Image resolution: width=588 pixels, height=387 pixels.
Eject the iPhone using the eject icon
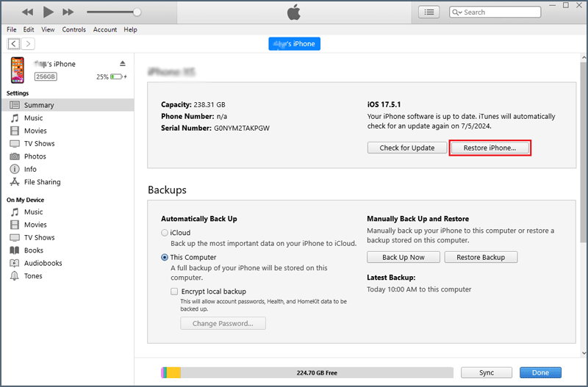click(x=123, y=63)
